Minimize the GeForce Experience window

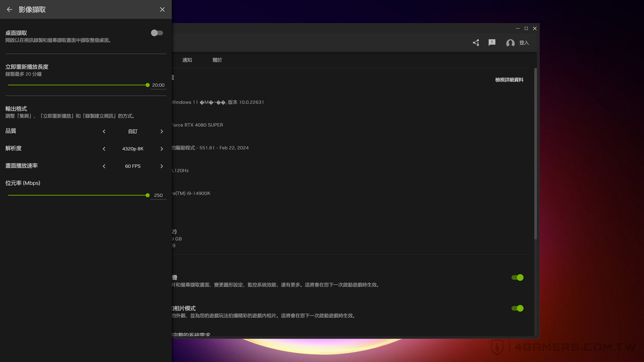pos(518,28)
